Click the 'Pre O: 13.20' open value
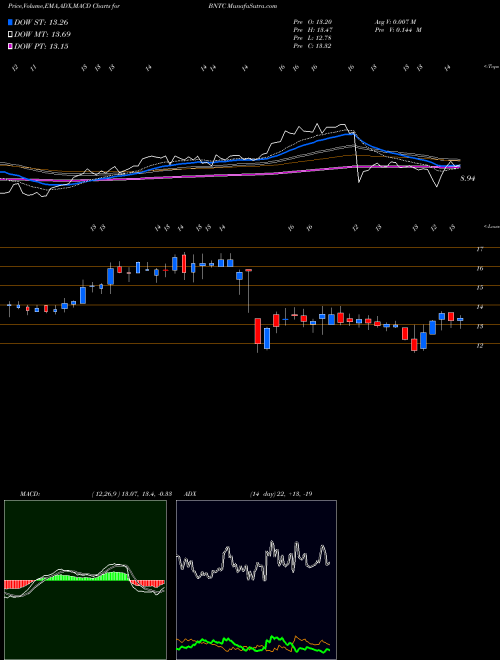Image resolution: width=500 pixels, height=660 pixels. click(x=313, y=22)
